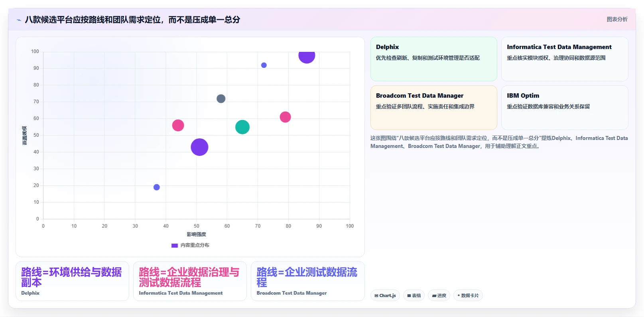Select the gray bubble in the scatter chart
Viewport: 644px width, 317px height.
click(221, 98)
